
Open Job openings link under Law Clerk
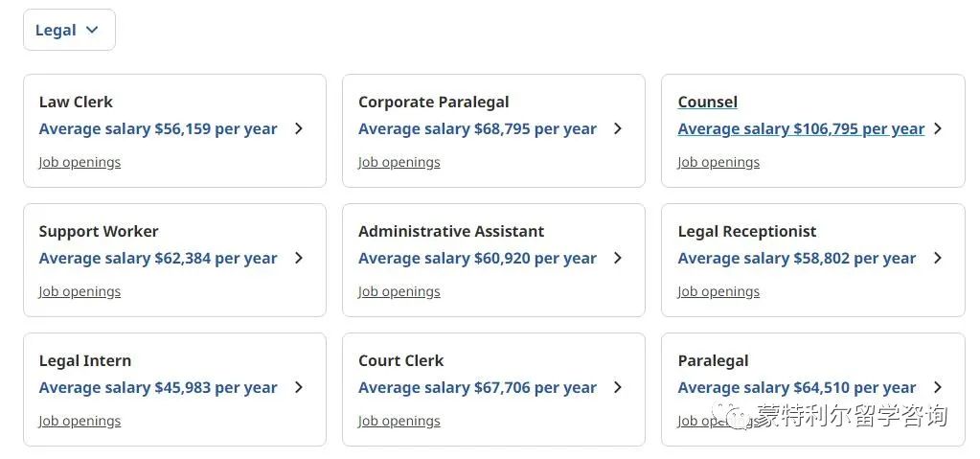80,163
